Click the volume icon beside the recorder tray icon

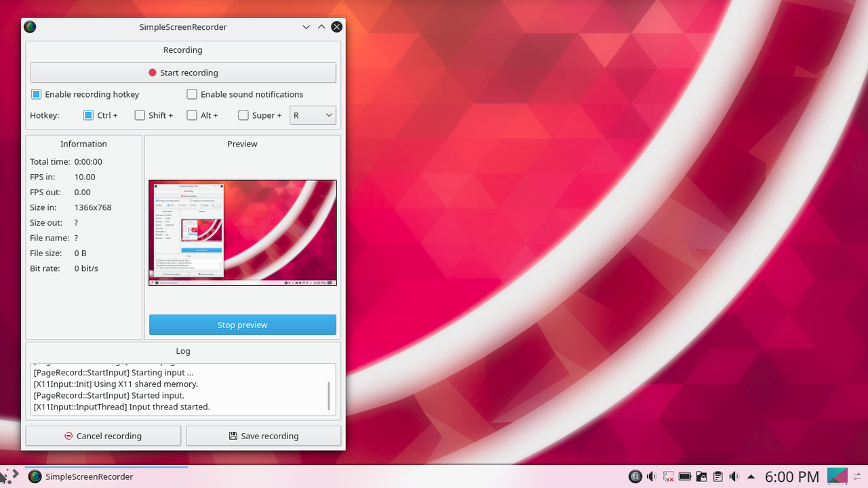pos(652,476)
